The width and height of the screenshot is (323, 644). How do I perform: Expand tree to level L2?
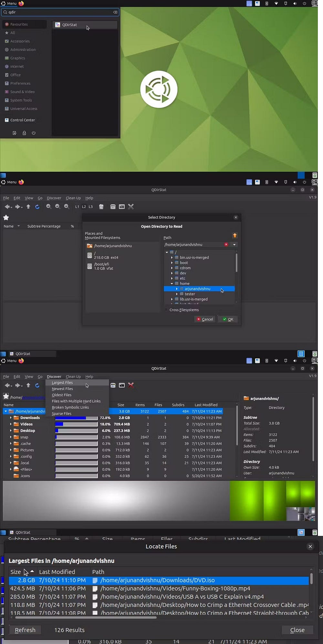point(84,207)
